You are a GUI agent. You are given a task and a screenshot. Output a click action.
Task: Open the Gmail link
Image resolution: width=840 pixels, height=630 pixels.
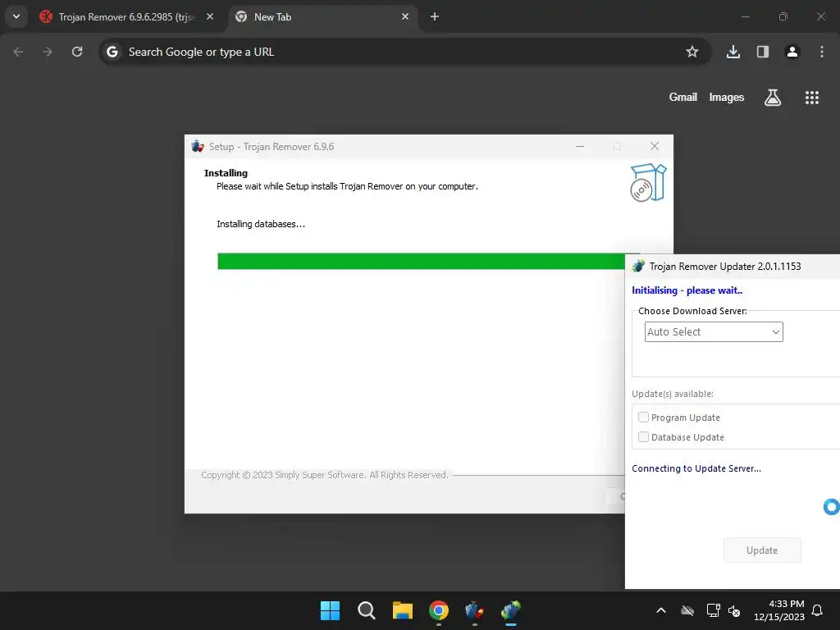[683, 97]
